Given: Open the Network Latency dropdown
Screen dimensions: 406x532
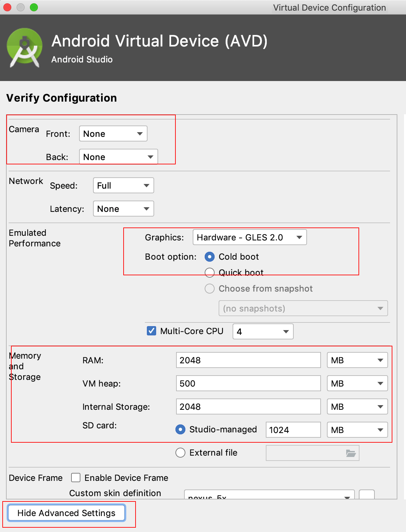Looking at the screenshot, I should pyautogui.click(x=124, y=209).
